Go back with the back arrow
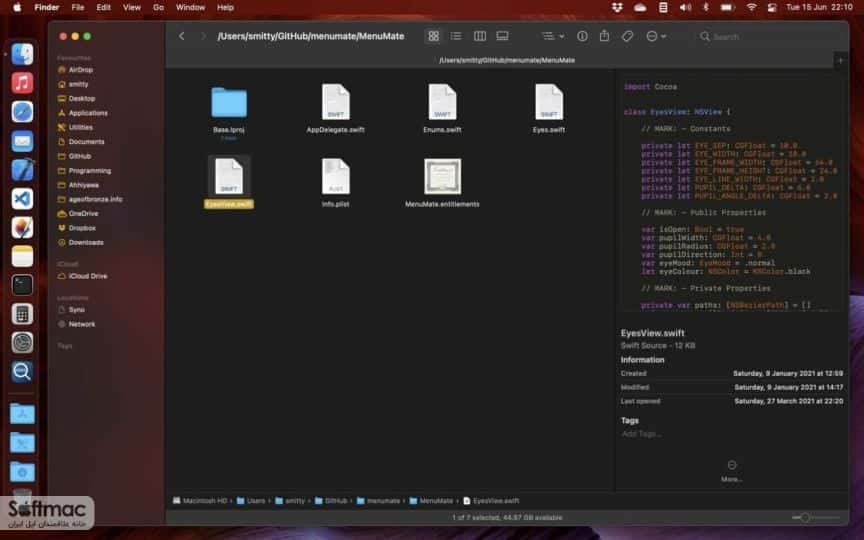Image resolution: width=864 pixels, height=540 pixels. (x=181, y=36)
